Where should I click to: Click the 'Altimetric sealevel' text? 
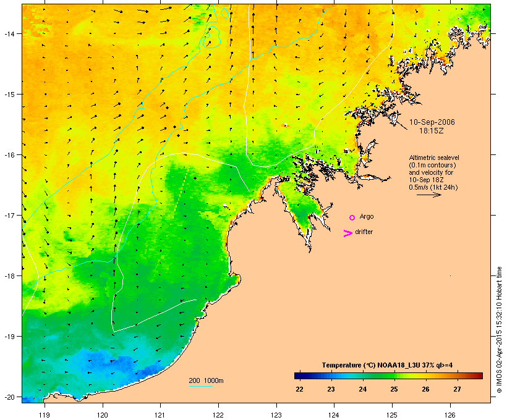tap(434, 157)
